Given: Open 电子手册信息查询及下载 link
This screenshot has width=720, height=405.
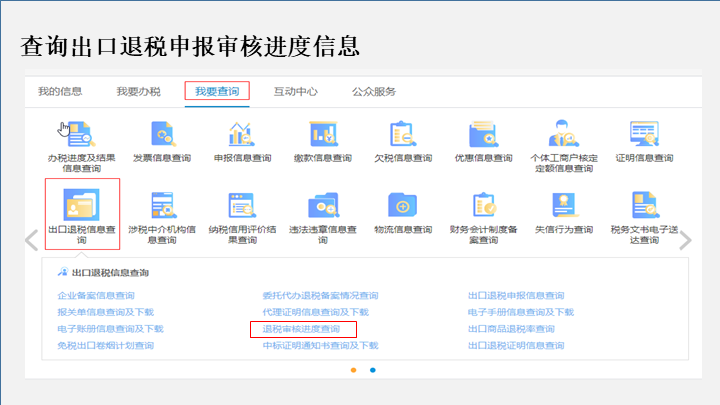Looking at the screenshot, I should (x=521, y=312).
